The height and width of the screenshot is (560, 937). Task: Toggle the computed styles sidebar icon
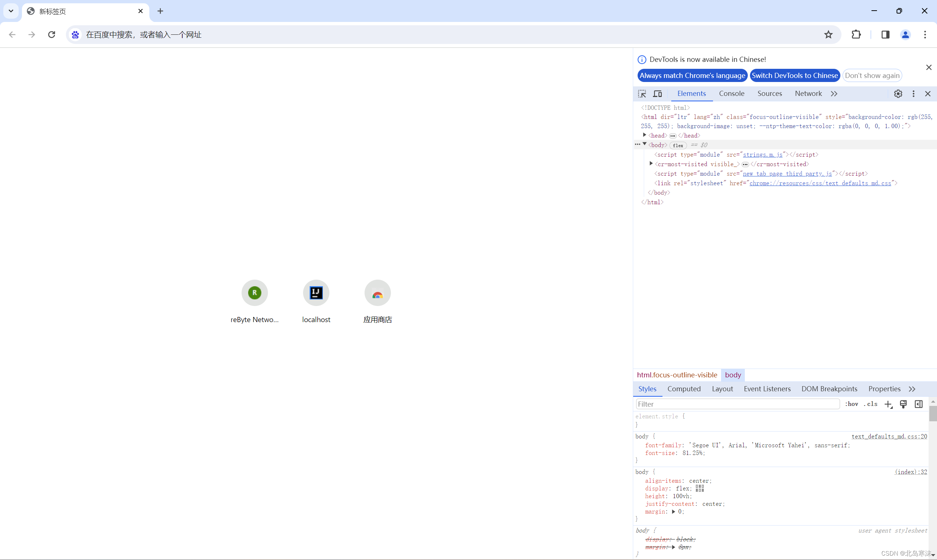coord(918,404)
